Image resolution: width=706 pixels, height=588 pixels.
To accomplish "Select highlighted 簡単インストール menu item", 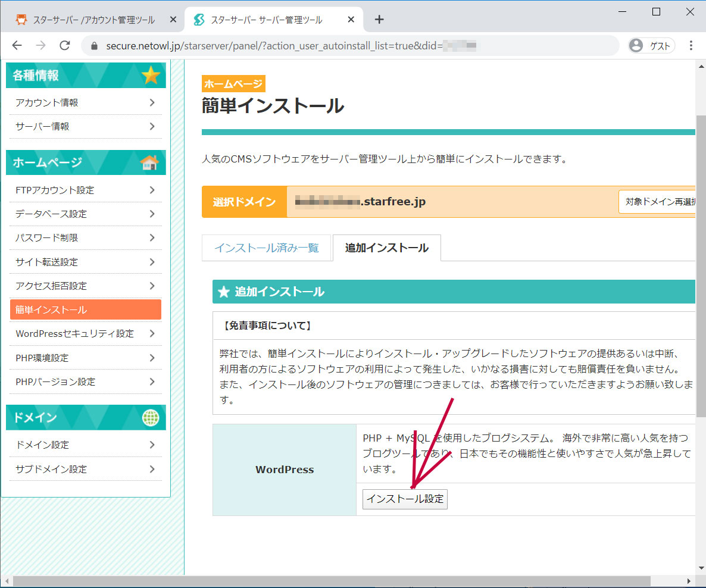I will click(x=86, y=309).
